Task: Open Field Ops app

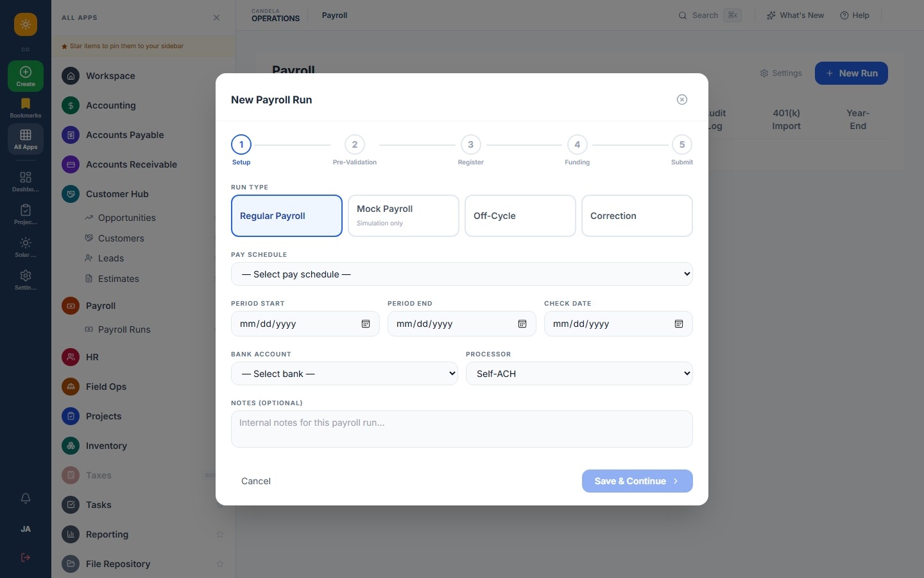Action: (143, 387)
